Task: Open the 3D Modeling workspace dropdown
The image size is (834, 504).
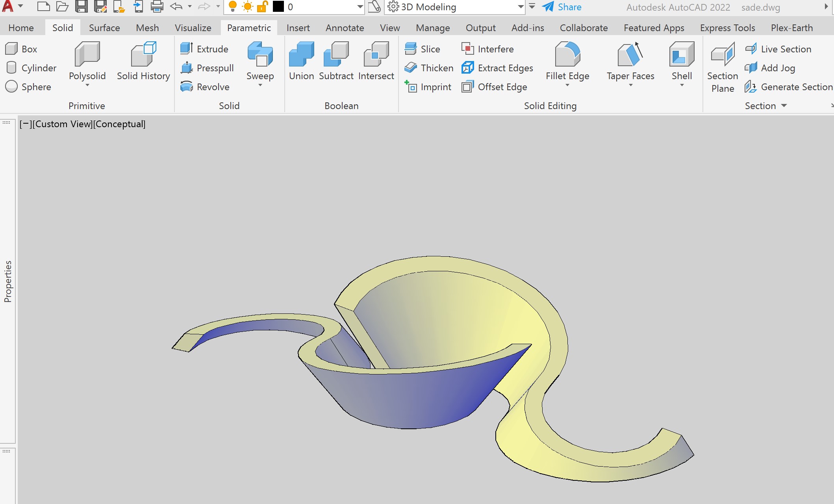Action: tap(520, 7)
